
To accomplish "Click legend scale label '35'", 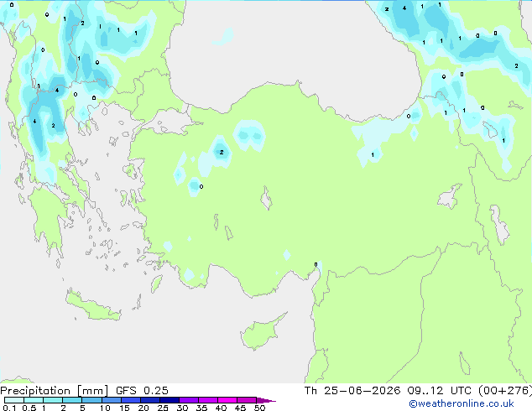I will (201, 408).
